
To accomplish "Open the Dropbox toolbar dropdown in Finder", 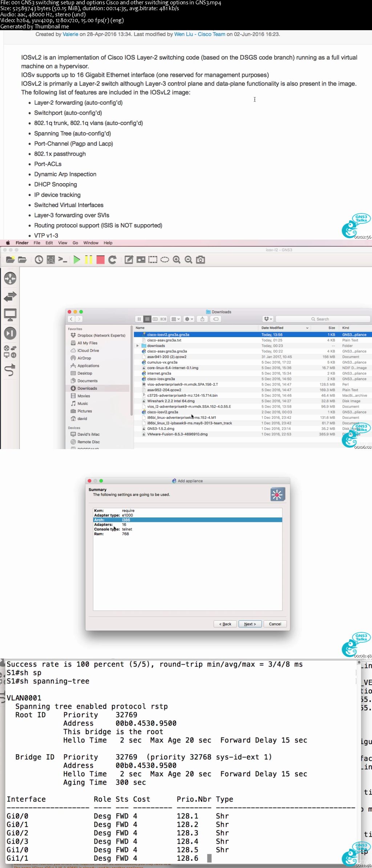I will coord(268,319).
